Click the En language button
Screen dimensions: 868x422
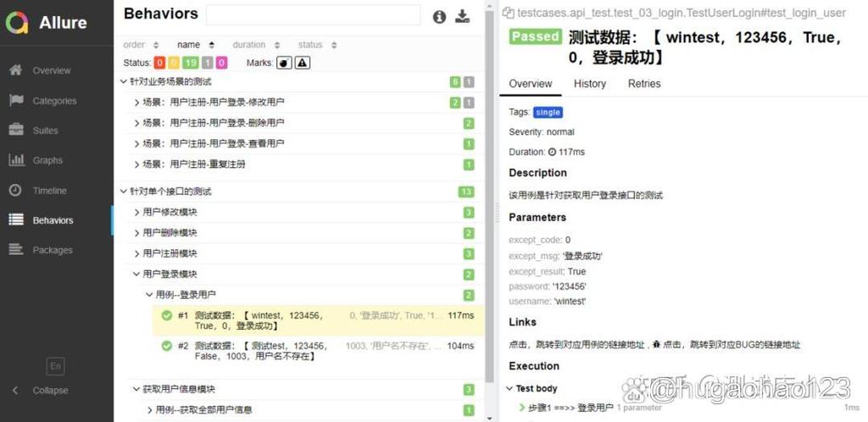pyautogui.click(x=55, y=366)
